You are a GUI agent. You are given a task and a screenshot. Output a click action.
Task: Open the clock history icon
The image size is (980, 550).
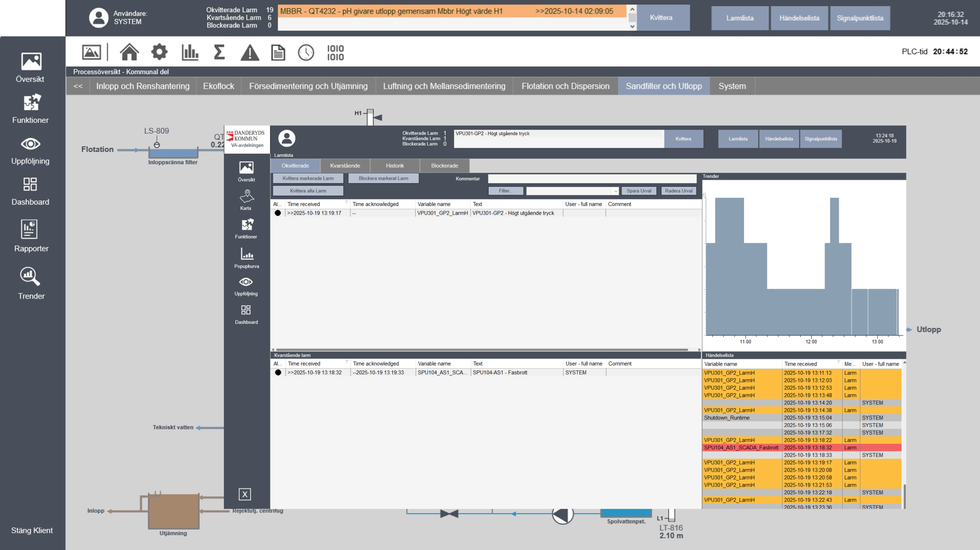[x=306, y=52]
